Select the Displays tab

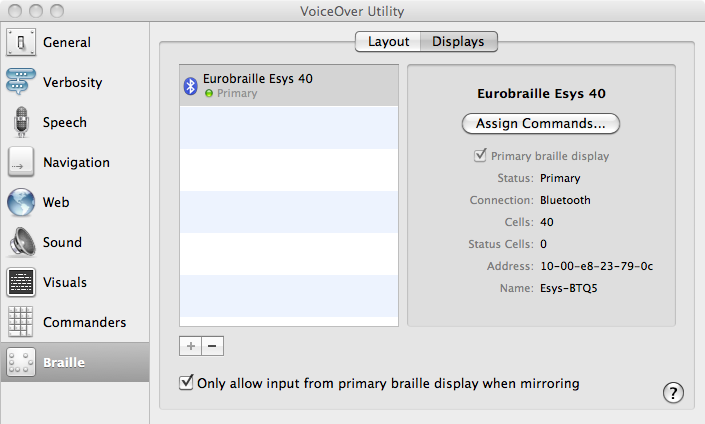[x=458, y=42]
